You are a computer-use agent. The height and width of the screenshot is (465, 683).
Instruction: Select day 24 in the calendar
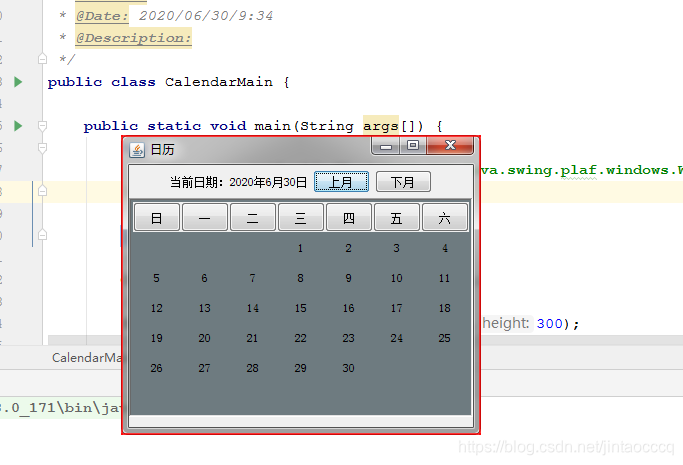[396, 338]
